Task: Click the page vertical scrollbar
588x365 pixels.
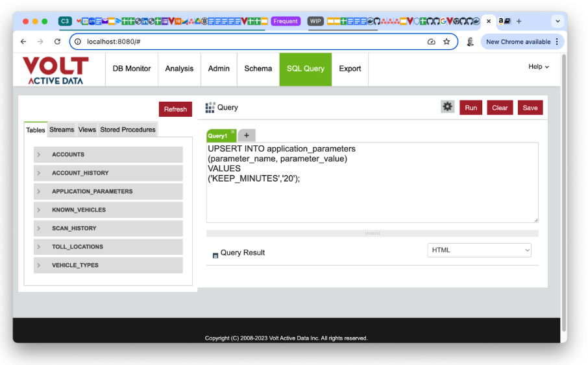Action: click(x=563, y=193)
